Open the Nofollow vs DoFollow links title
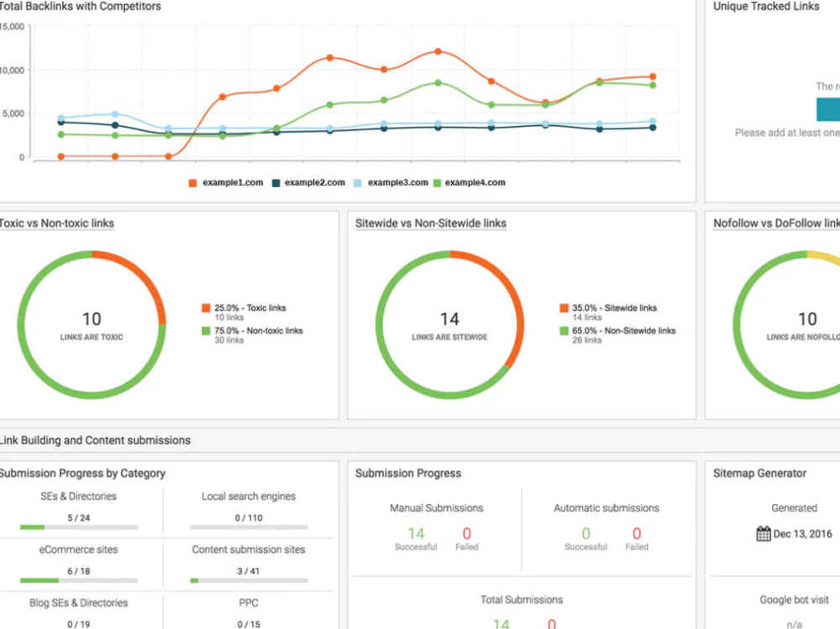 pyautogui.click(x=776, y=223)
